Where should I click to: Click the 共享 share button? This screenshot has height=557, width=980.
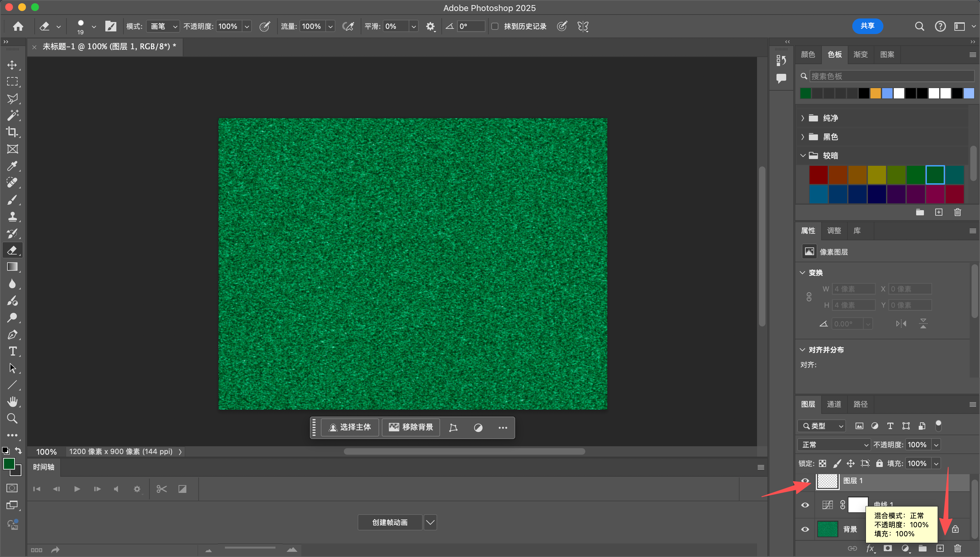pyautogui.click(x=867, y=26)
